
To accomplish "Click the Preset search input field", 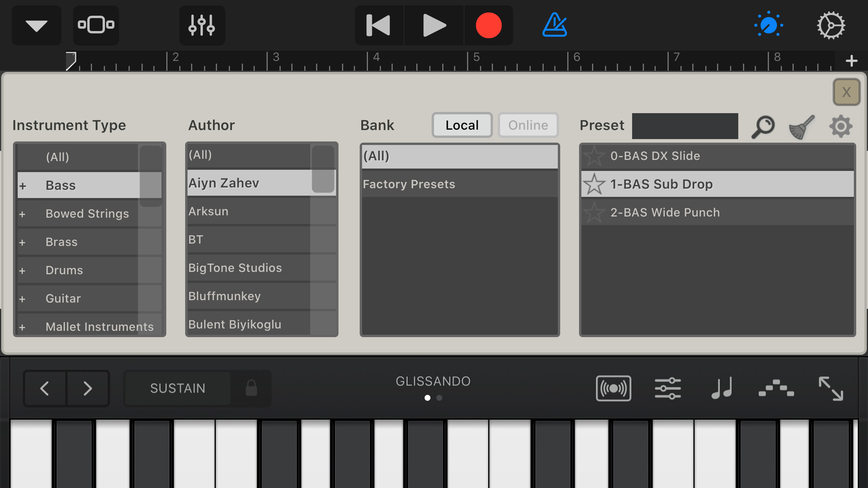I will point(685,126).
